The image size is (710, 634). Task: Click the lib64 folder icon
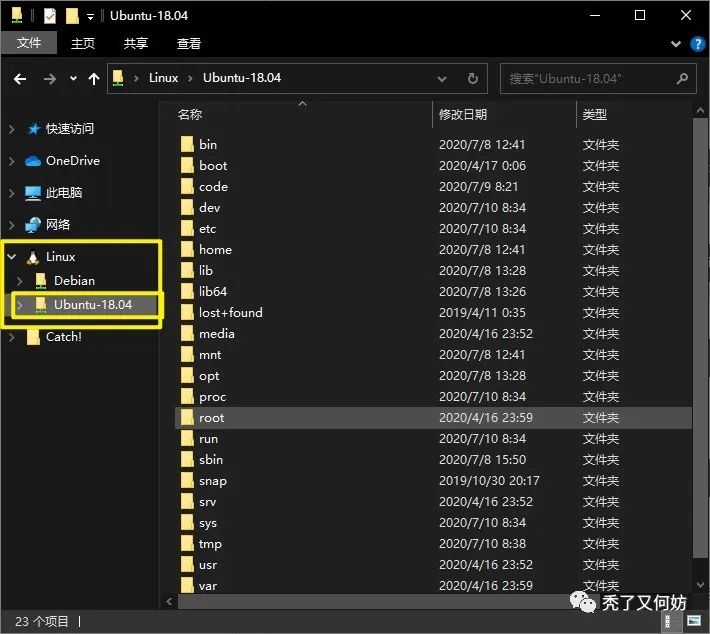point(187,291)
